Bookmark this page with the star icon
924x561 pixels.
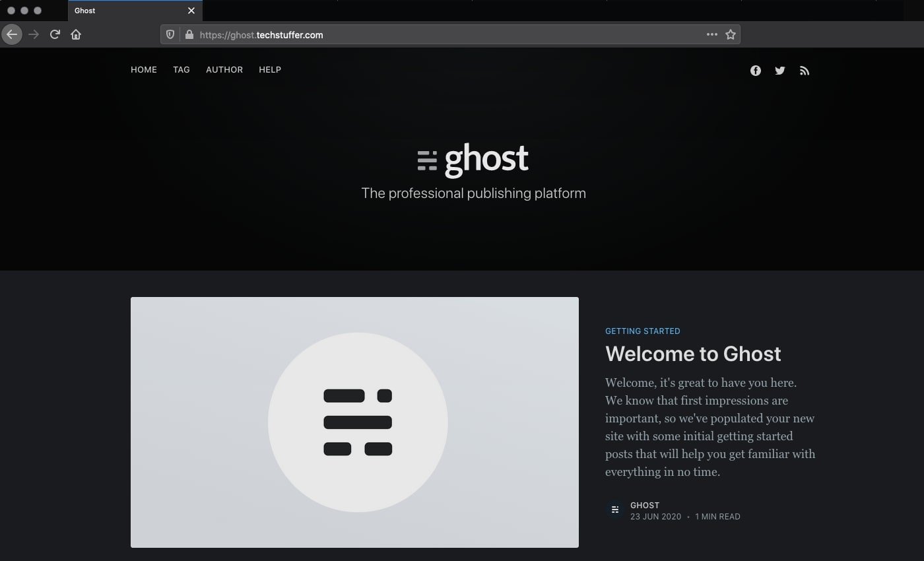click(x=731, y=34)
